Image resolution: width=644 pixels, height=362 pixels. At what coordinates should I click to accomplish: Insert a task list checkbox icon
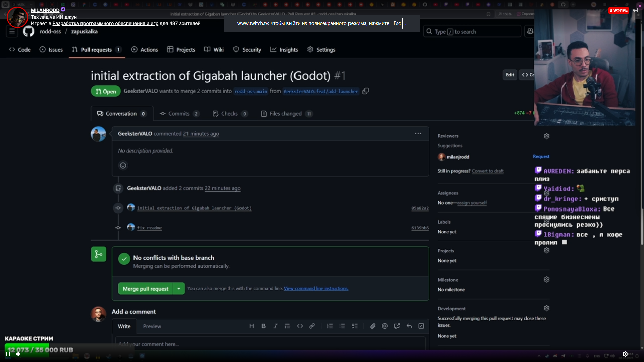(x=355, y=326)
